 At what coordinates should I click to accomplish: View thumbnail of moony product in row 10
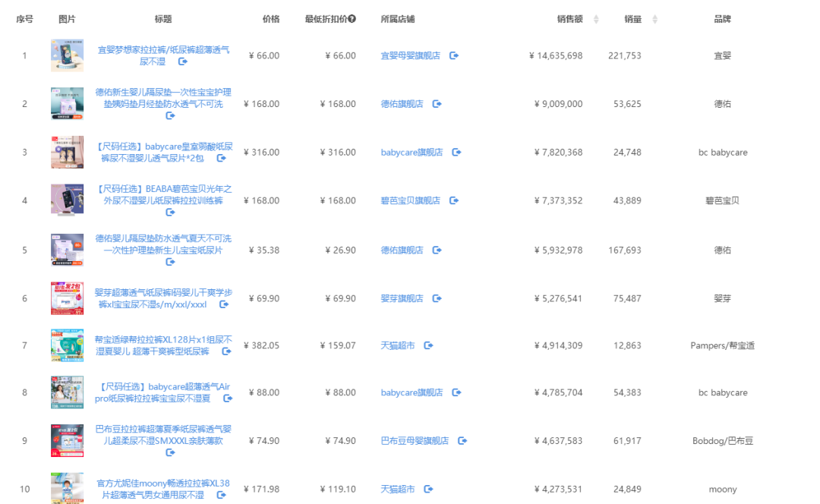pyautogui.click(x=67, y=488)
